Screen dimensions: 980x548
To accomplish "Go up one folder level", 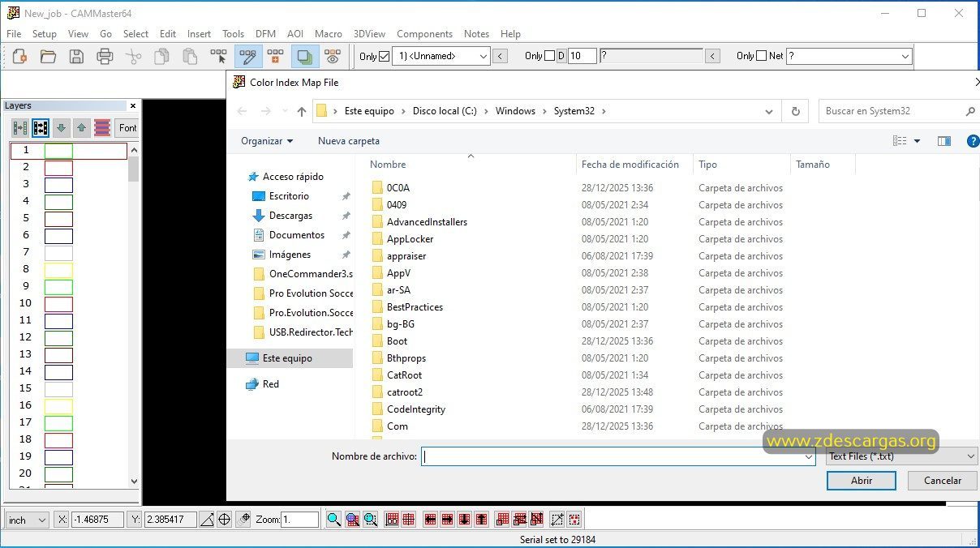I will coord(302,112).
